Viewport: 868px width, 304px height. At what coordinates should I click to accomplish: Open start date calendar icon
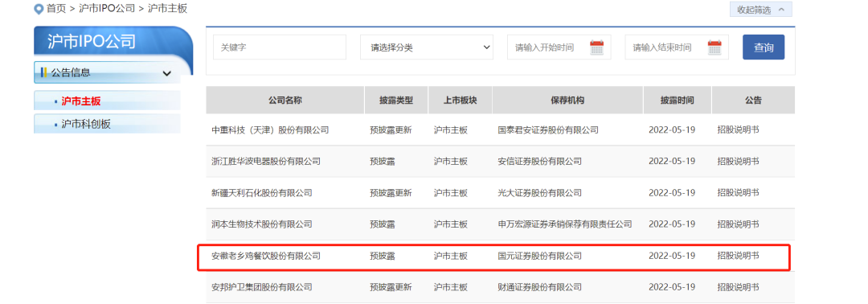(596, 47)
